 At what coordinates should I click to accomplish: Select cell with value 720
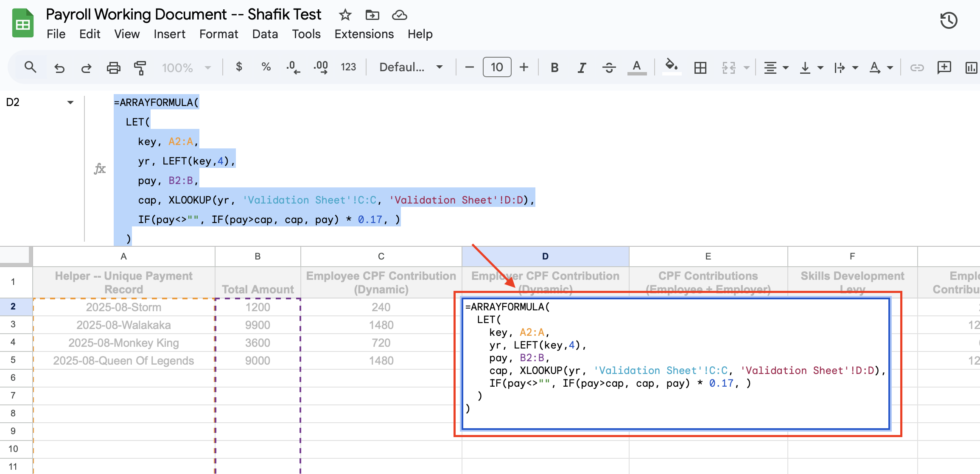381,343
